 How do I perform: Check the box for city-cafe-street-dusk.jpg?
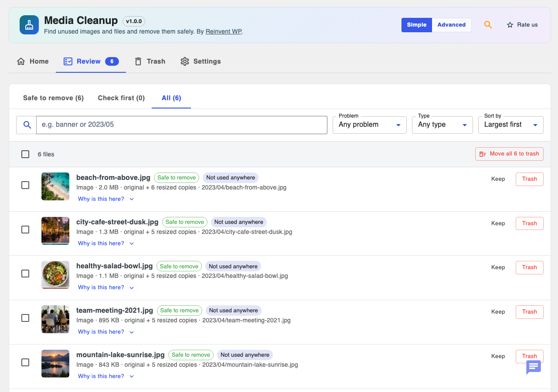[25, 230]
